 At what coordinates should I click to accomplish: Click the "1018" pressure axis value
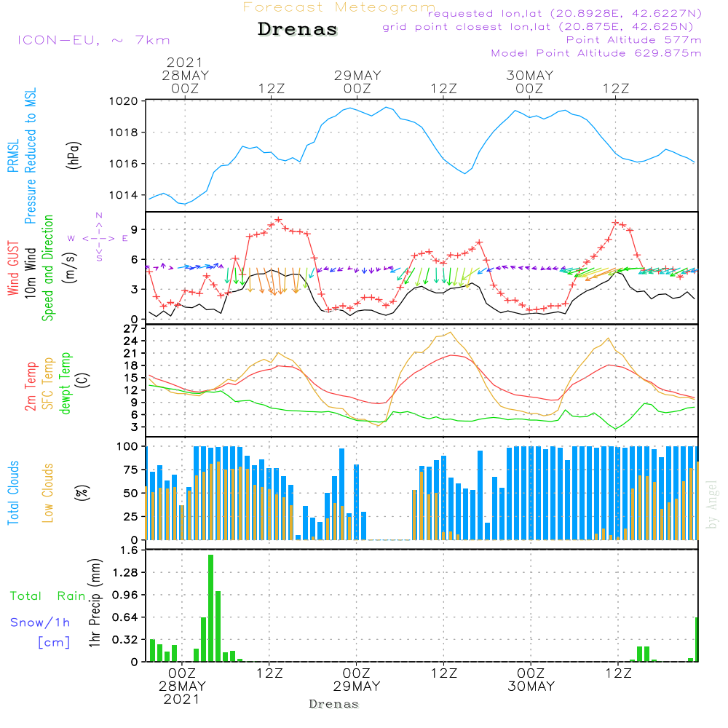click(124, 132)
